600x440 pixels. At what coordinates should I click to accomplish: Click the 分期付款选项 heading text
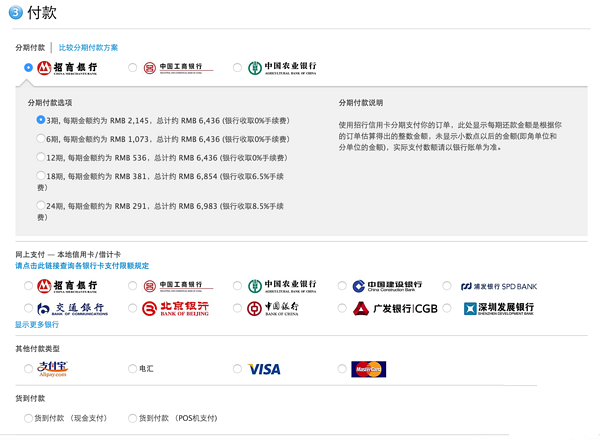pos(50,103)
